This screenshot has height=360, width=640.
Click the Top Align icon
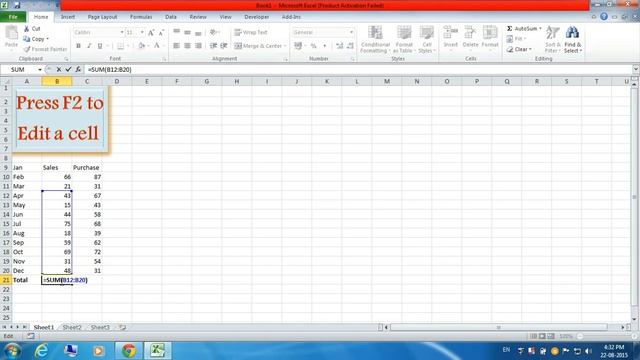176,32
